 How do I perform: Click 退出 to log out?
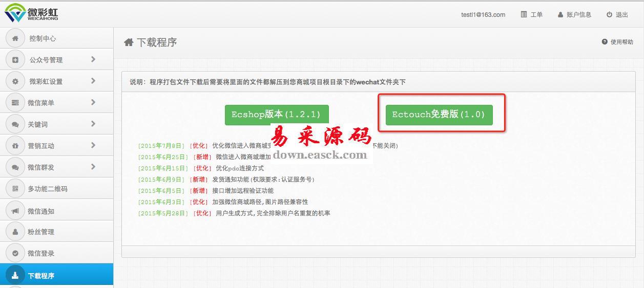(617, 15)
